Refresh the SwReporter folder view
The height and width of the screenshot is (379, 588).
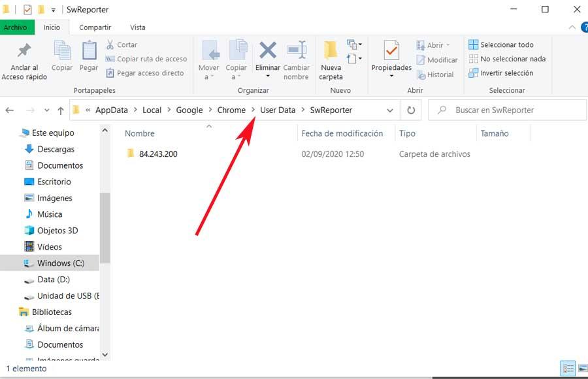pos(411,110)
